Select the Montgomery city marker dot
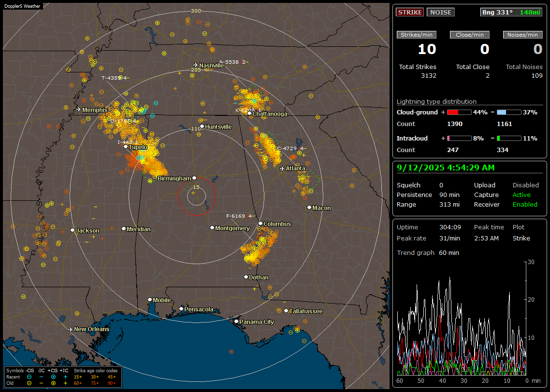 click(x=212, y=228)
